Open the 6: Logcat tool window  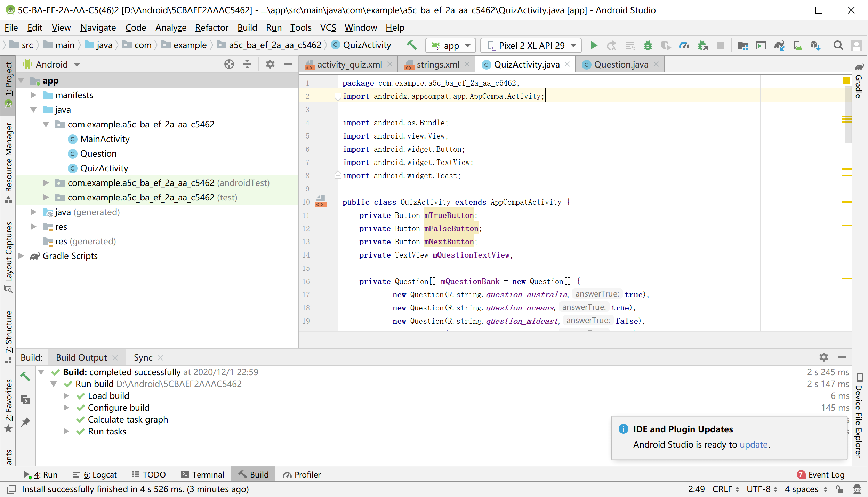click(x=95, y=474)
